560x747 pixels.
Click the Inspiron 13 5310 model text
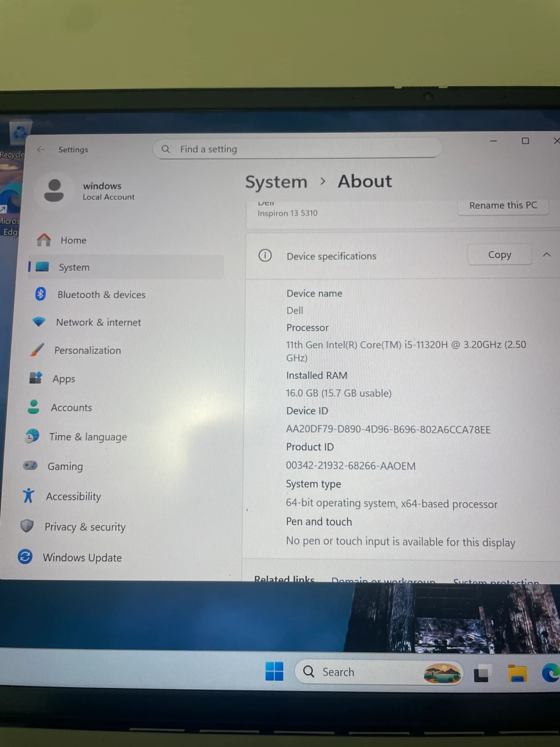point(287,213)
